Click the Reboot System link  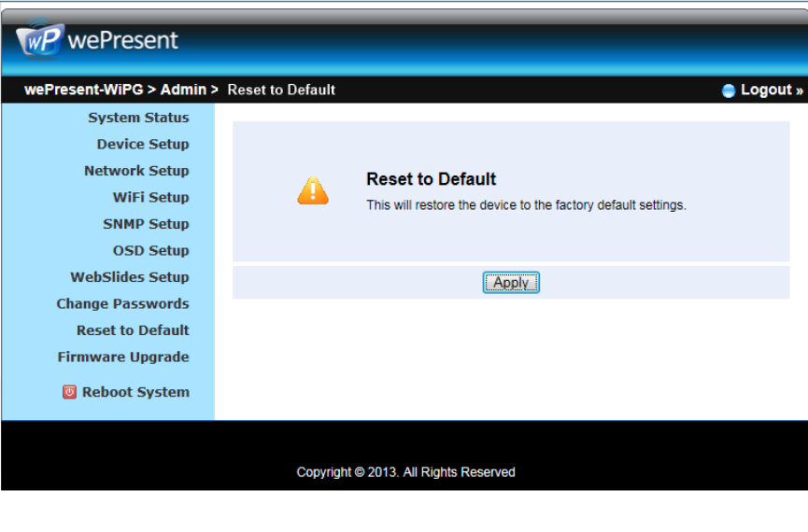(136, 392)
